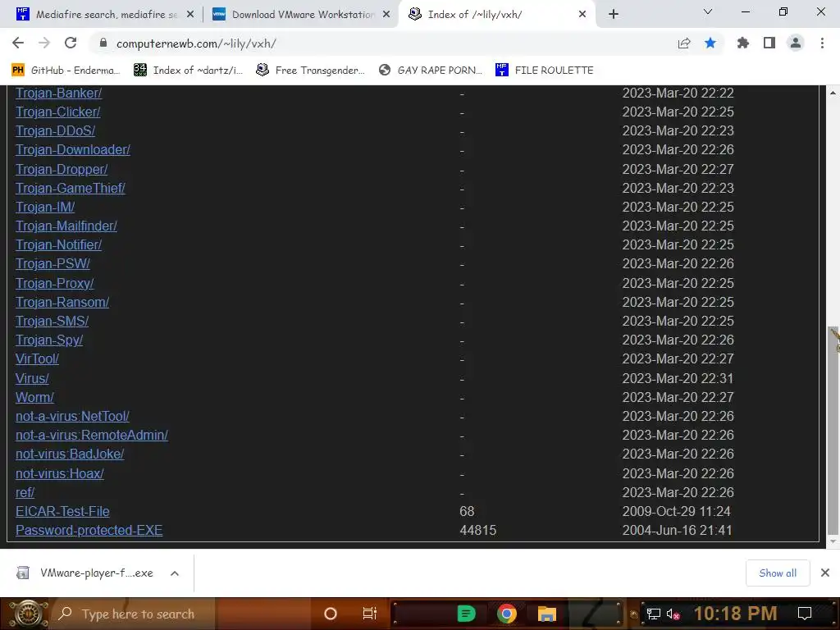Click the Password-protected-EXE link
The image size is (840, 630).
tap(89, 530)
